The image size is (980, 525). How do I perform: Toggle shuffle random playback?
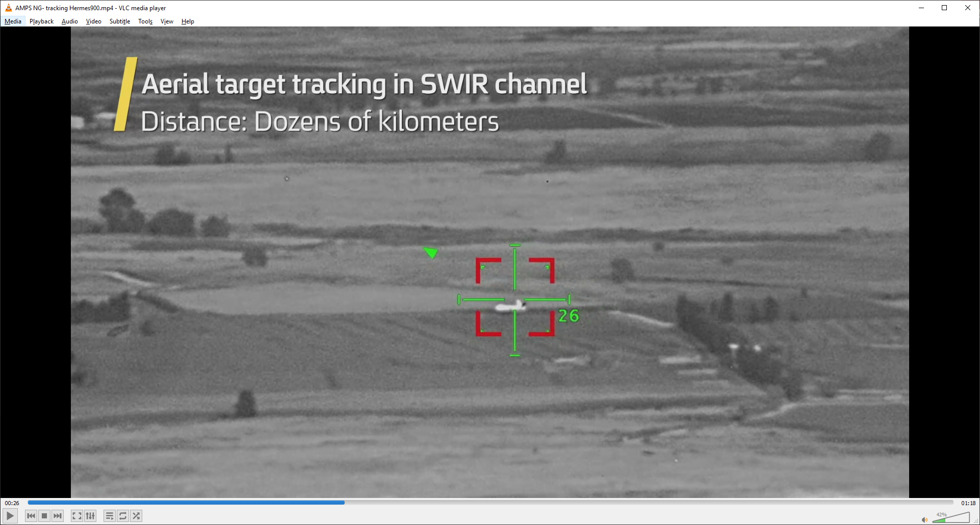tap(136, 516)
